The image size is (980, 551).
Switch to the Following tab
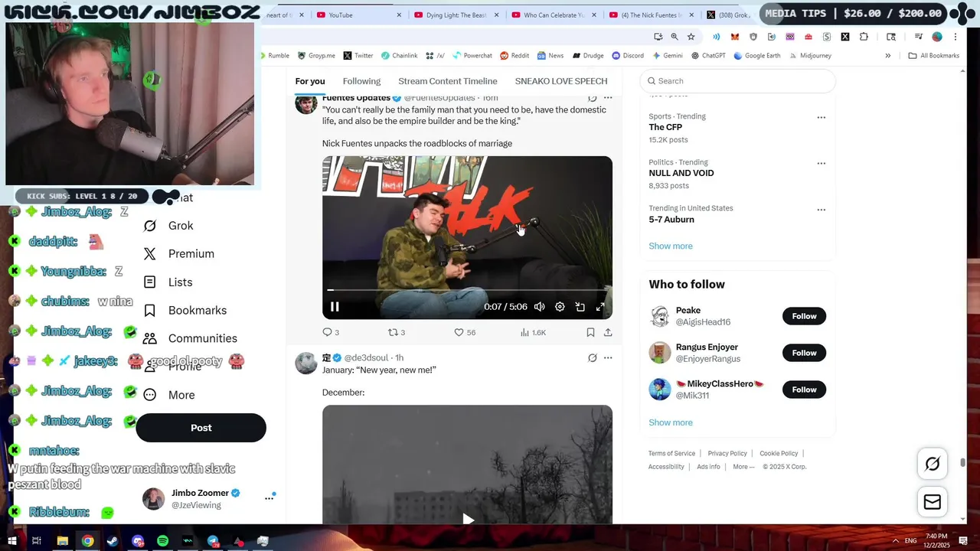[x=361, y=81]
